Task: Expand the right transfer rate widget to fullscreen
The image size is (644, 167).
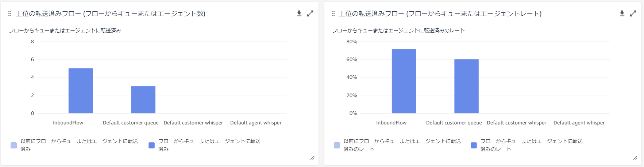Action: point(633,13)
